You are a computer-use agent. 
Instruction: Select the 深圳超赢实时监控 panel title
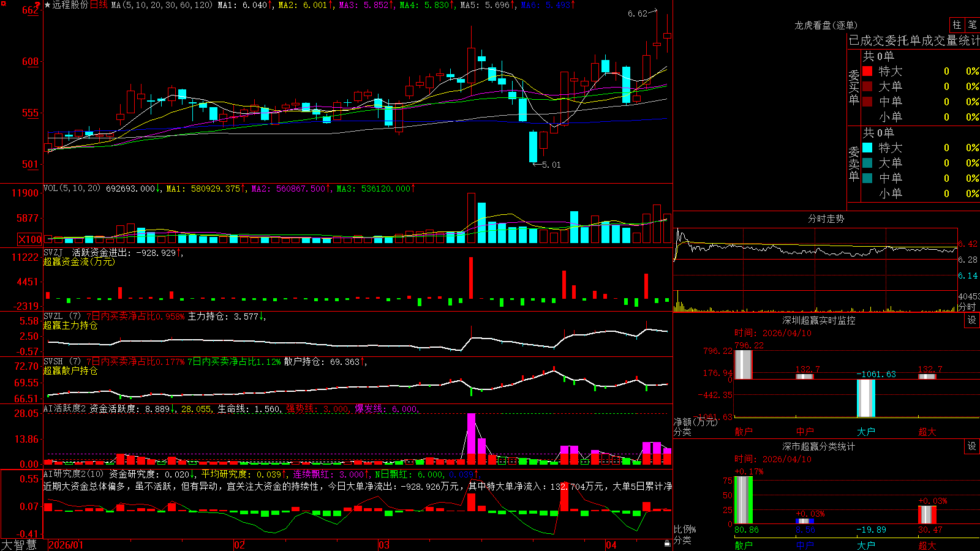click(x=818, y=320)
